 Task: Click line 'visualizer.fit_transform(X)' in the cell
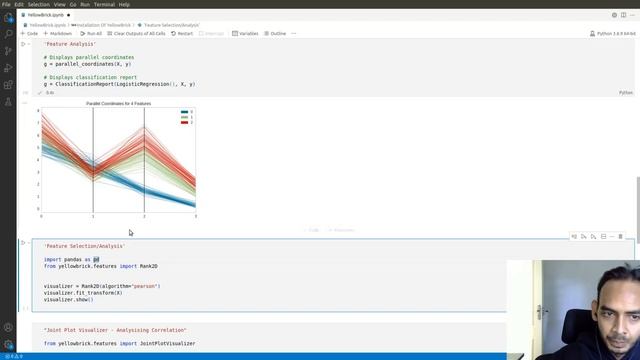83,293
